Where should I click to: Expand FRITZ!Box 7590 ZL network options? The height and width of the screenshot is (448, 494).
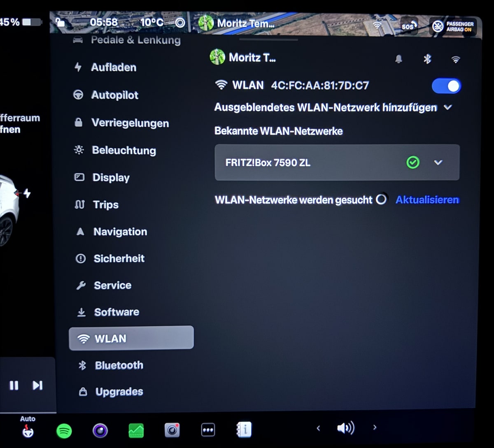[x=438, y=162]
